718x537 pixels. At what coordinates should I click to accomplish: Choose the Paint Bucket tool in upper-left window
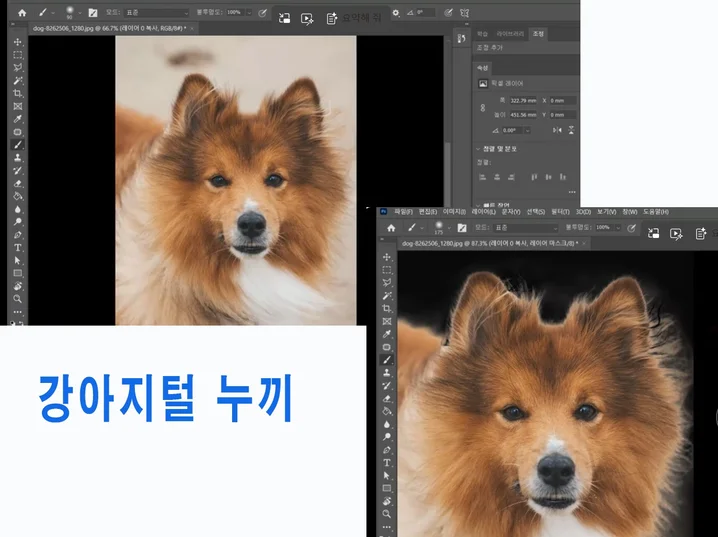(17, 196)
